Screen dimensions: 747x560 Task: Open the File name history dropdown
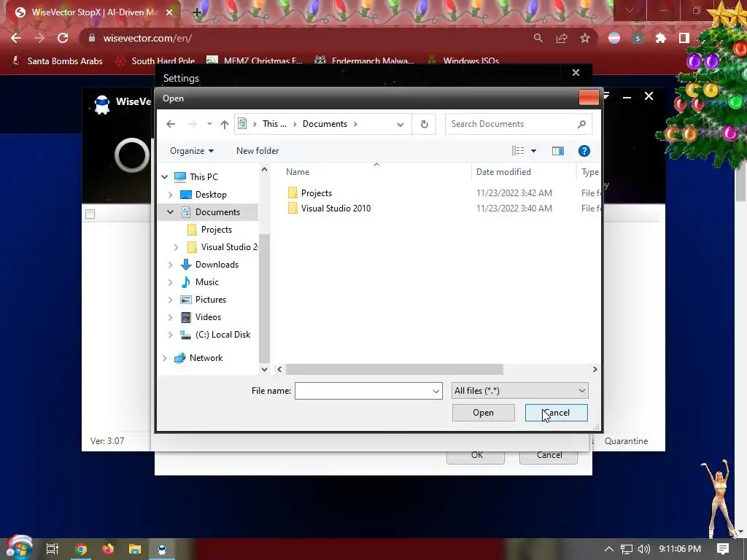tap(436, 391)
